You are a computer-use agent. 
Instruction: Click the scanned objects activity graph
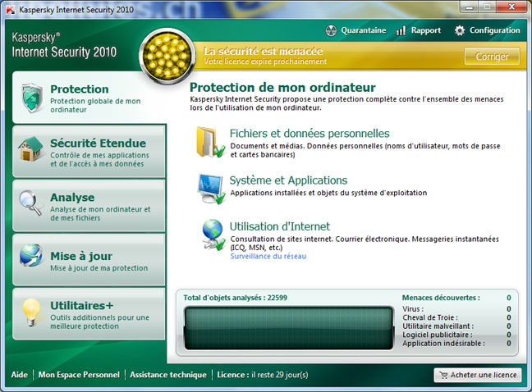point(289,328)
